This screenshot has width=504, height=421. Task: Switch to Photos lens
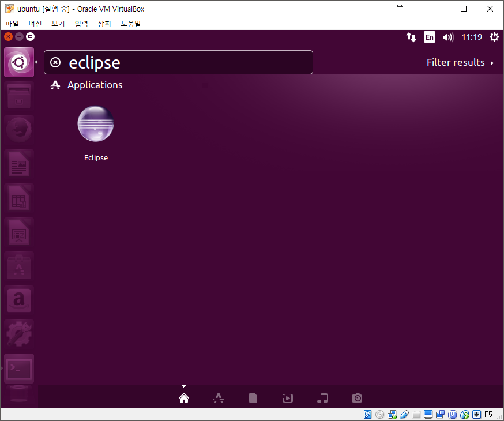pos(357,398)
